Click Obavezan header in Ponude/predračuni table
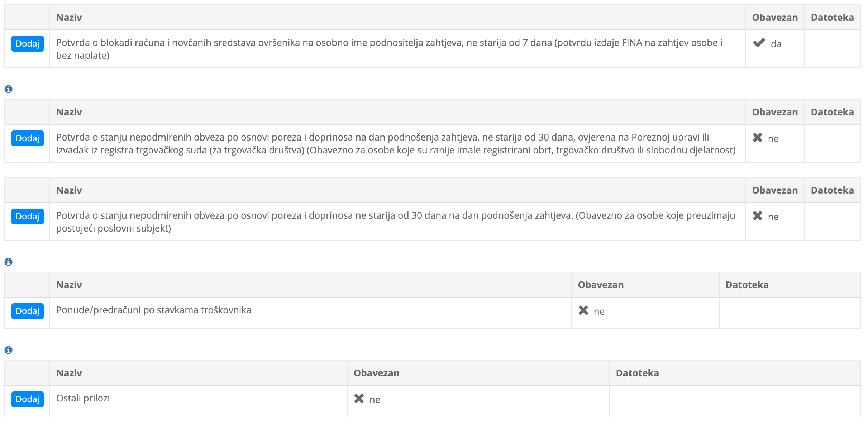The width and height of the screenshot is (868, 428). click(x=601, y=285)
